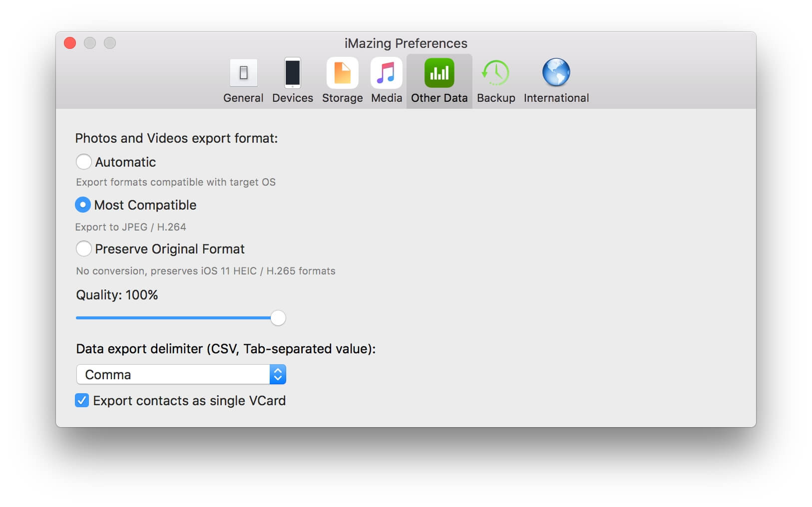Select the Other Data chart icon

click(x=439, y=73)
